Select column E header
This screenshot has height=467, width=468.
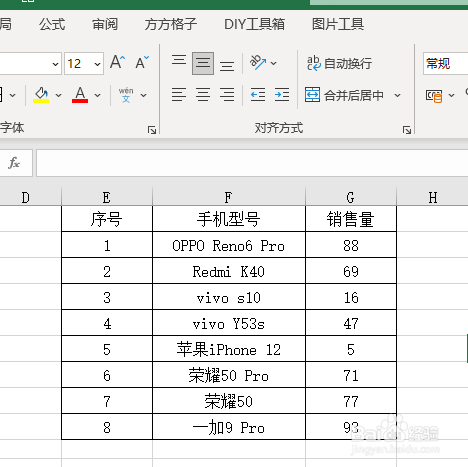tap(107, 198)
